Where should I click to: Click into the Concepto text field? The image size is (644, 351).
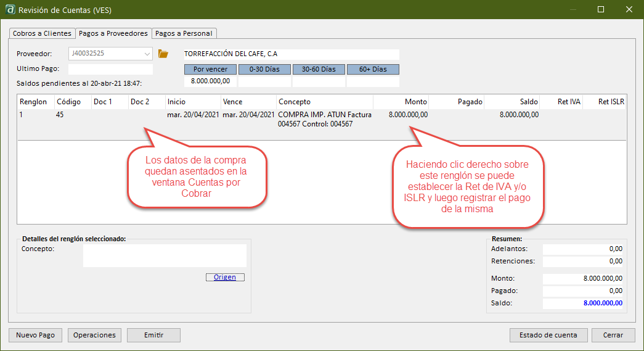165,255
